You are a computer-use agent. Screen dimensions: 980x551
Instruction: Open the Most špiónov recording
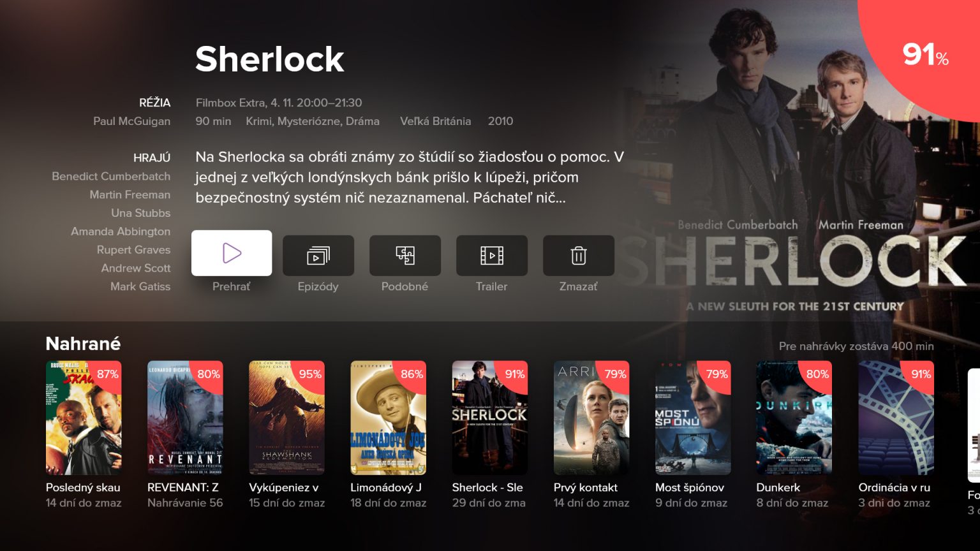pyautogui.click(x=693, y=418)
